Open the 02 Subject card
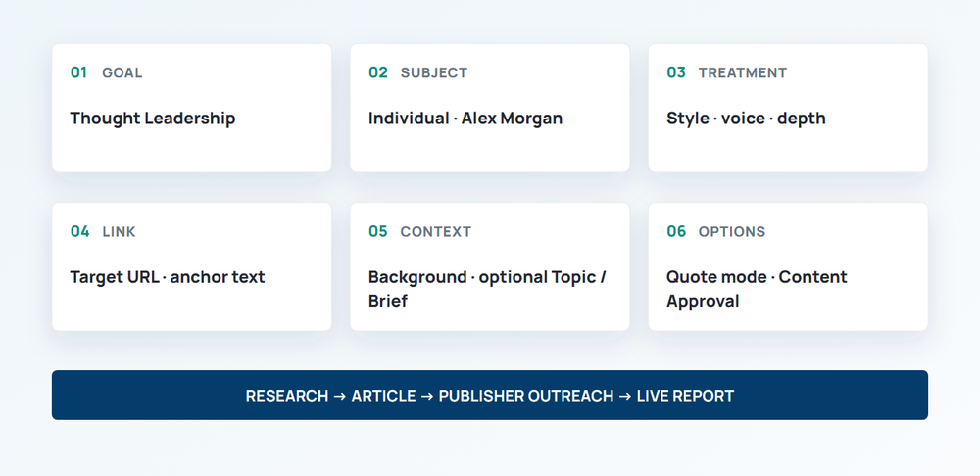The image size is (980, 476). pos(489,108)
